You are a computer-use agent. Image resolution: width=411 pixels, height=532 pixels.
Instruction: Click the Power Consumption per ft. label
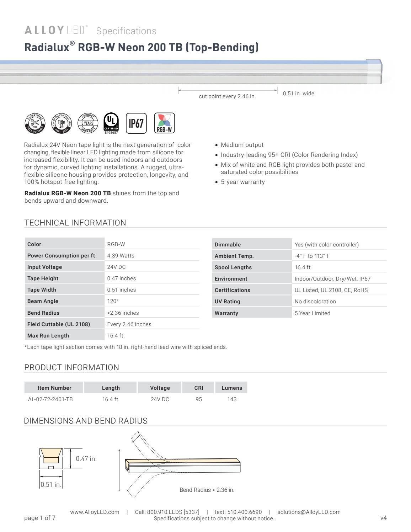pyautogui.click(x=62, y=256)
